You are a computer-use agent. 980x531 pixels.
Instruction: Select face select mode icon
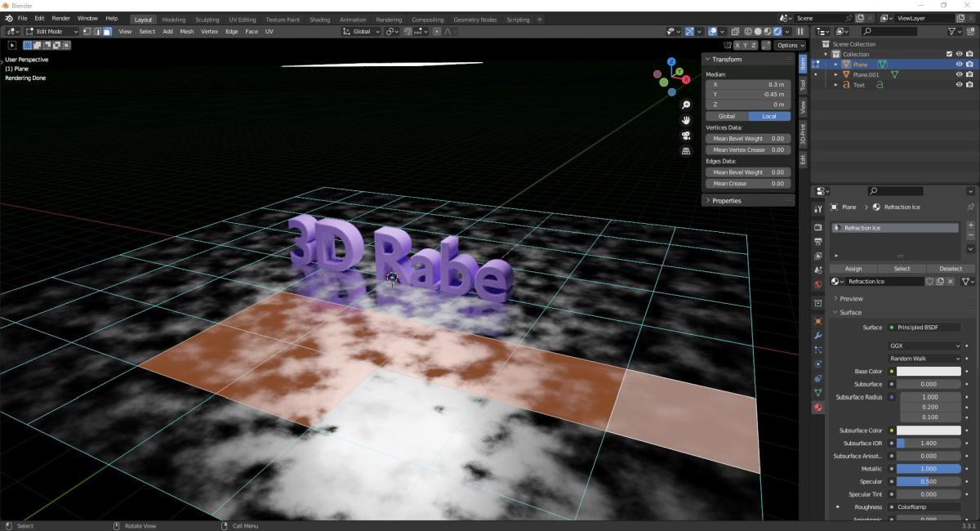(x=107, y=31)
